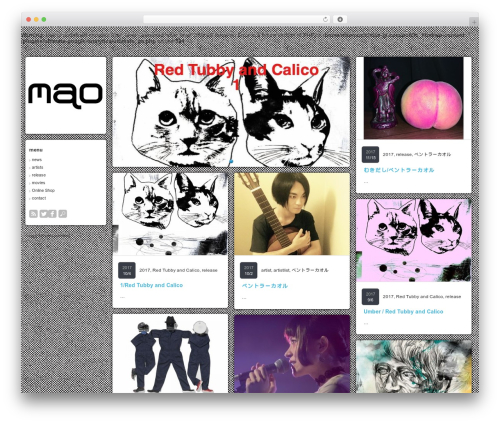
Task: Go to the movies menu item
Action: (38, 183)
